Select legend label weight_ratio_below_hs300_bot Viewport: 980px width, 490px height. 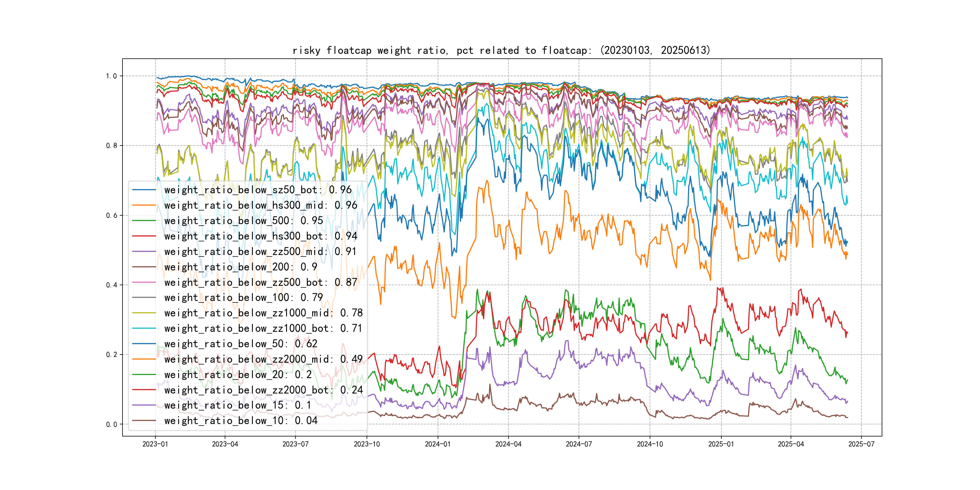point(261,236)
